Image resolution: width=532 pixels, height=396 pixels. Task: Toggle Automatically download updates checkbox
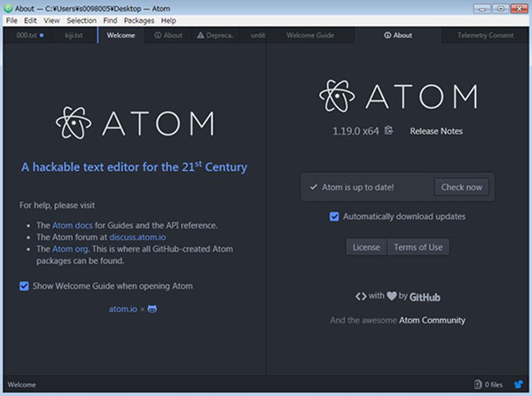click(334, 216)
